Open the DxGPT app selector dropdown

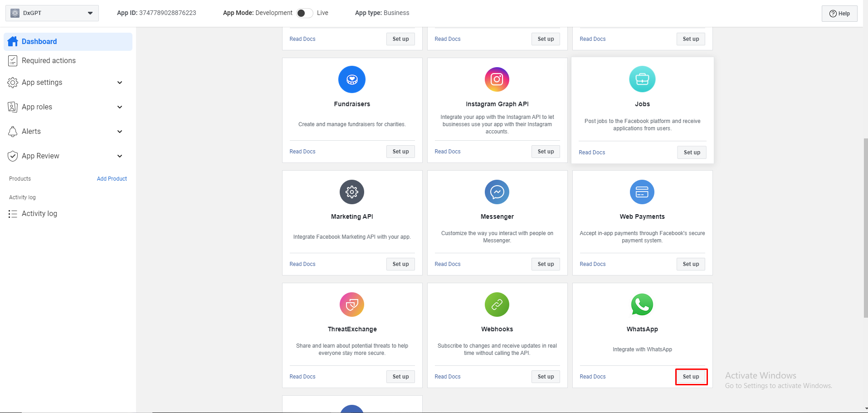(52, 13)
